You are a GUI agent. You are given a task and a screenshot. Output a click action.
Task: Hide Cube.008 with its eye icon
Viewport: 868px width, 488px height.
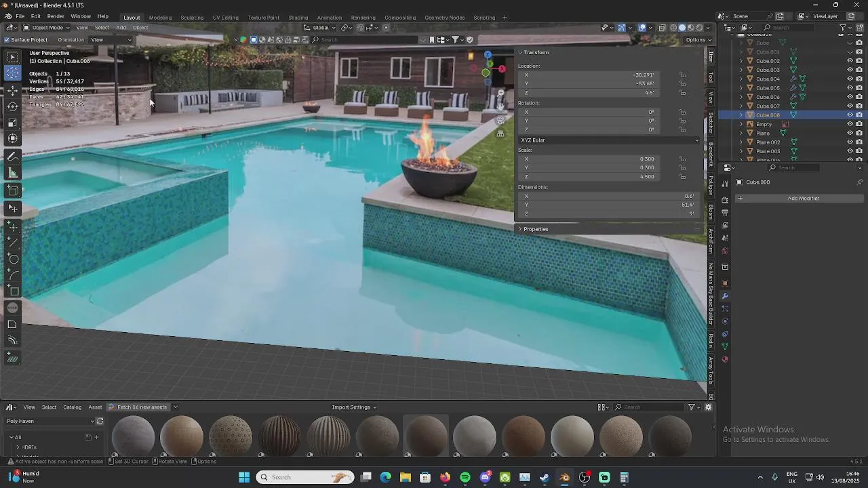[x=850, y=115]
